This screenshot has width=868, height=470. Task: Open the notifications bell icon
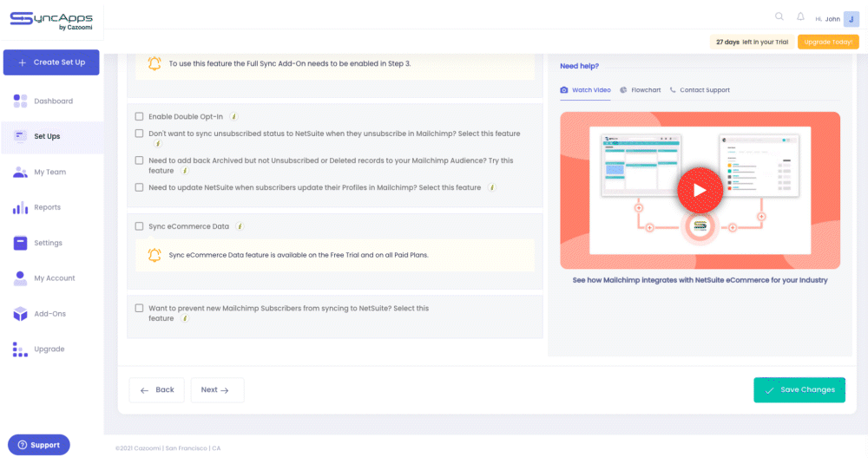click(x=800, y=16)
